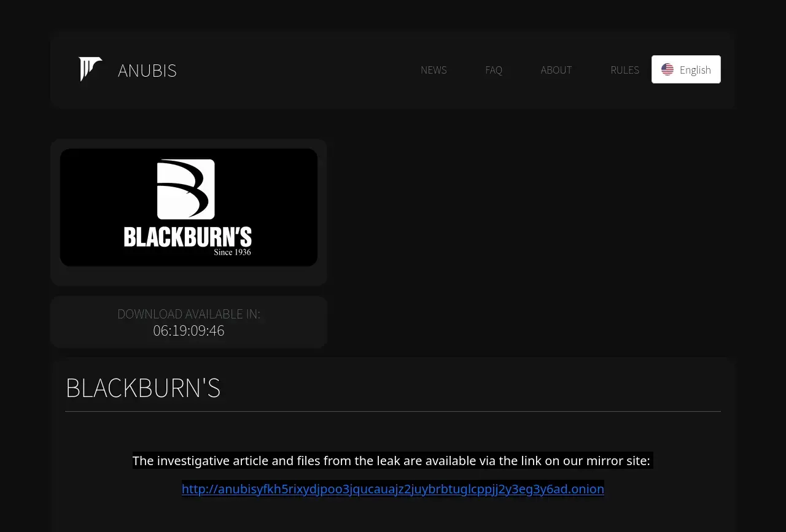
Task: Click the ANUBIS site title
Action: tap(147, 71)
